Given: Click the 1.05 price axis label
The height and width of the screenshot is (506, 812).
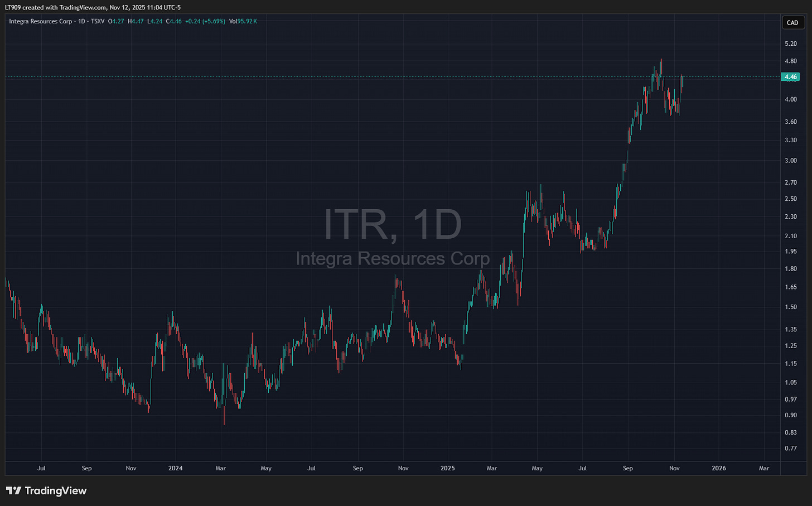Looking at the screenshot, I should click(790, 383).
